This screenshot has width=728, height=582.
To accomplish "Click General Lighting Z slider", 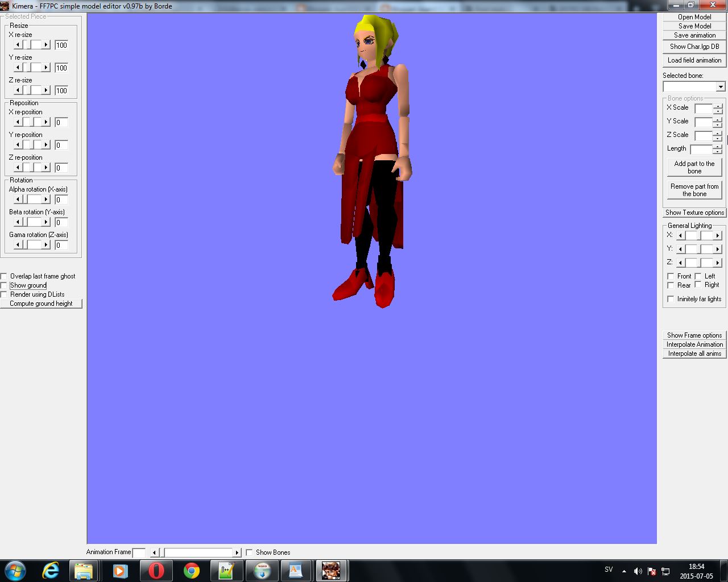I will (x=699, y=263).
